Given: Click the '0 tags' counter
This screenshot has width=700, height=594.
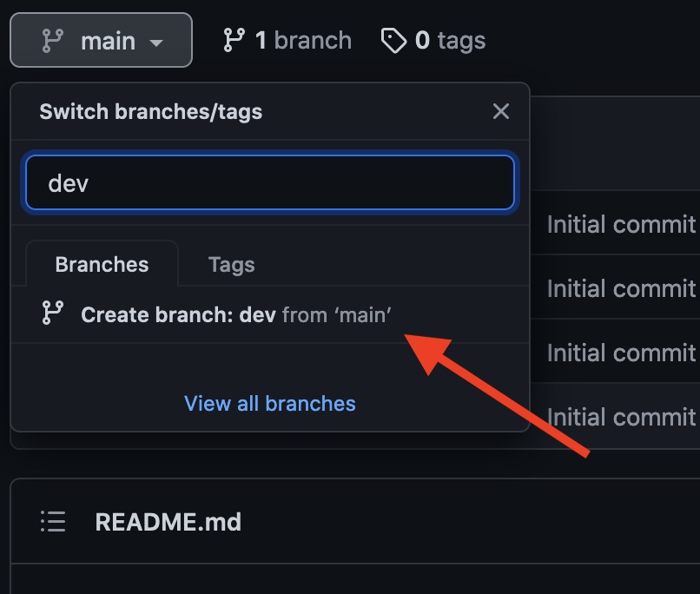Looking at the screenshot, I should click(432, 39).
